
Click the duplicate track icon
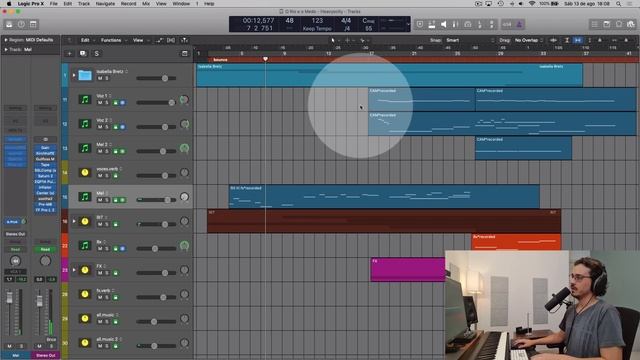83,53
